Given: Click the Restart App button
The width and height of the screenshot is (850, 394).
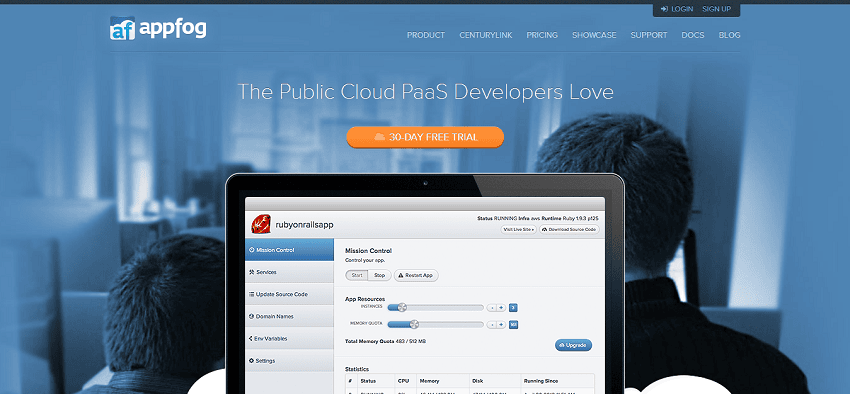Looking at the screenshot, I should (416, 275).
